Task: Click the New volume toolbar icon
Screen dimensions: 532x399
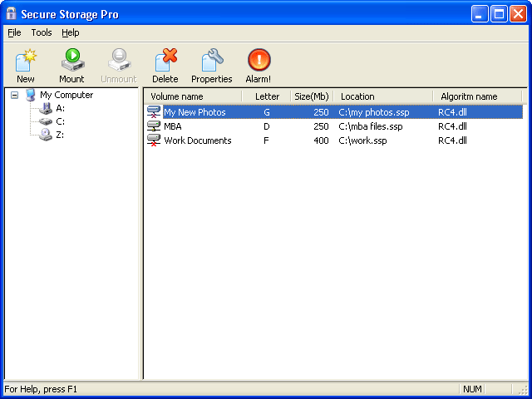Action: point(26,60)
